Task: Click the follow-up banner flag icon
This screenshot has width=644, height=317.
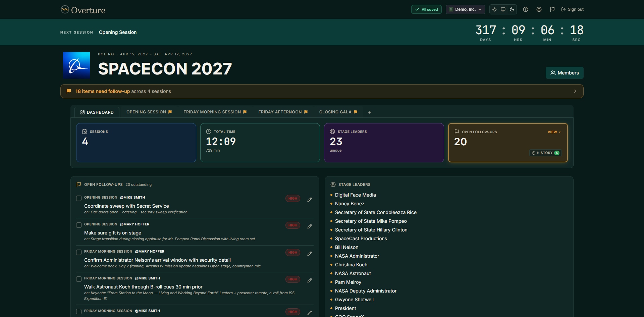Action: coord(69,91)
